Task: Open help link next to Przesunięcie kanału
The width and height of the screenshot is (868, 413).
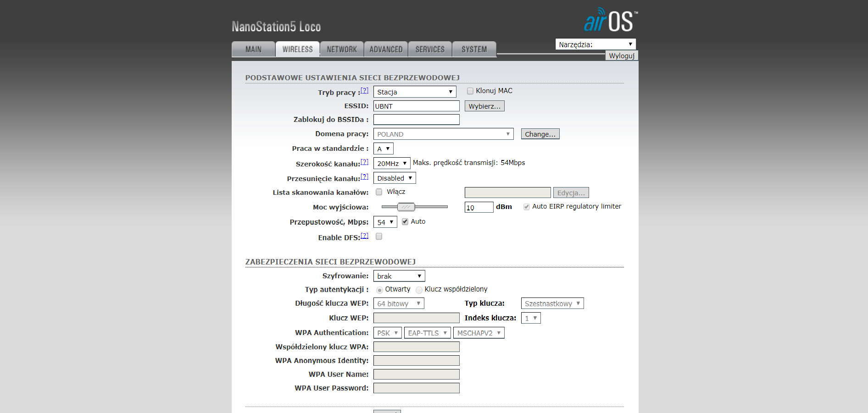Action: tap(364, 176)
